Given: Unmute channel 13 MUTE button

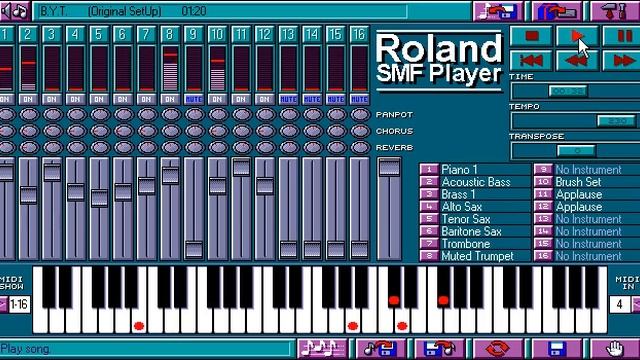Looking at the screenshot, I should (289, 99).
